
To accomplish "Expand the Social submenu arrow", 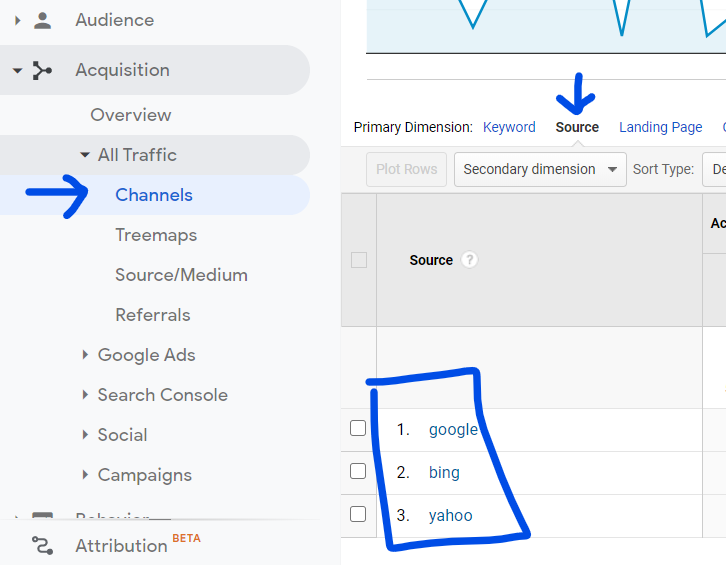I will (x=85, y=434).
